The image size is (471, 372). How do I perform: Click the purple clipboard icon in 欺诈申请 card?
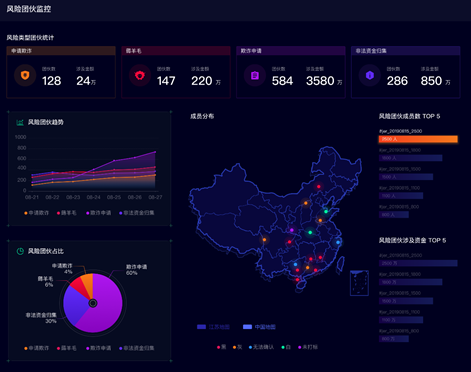[255, 75]
